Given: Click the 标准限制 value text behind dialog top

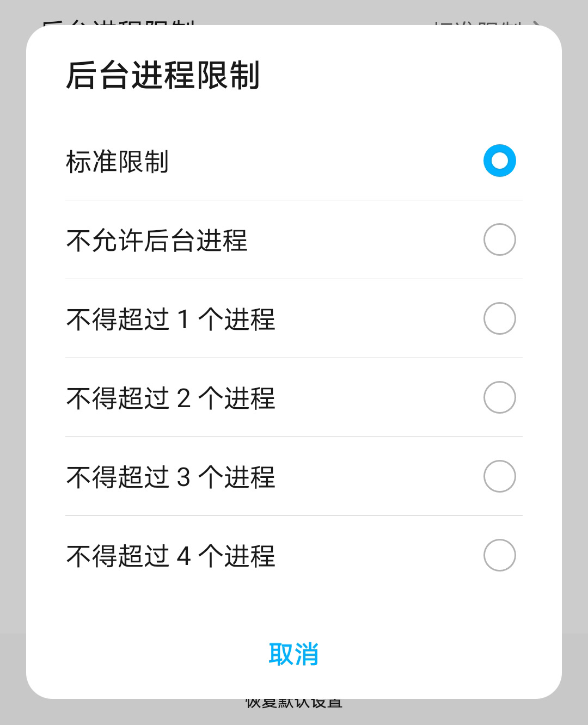Looking at the screenshot, I should point(478,23).
